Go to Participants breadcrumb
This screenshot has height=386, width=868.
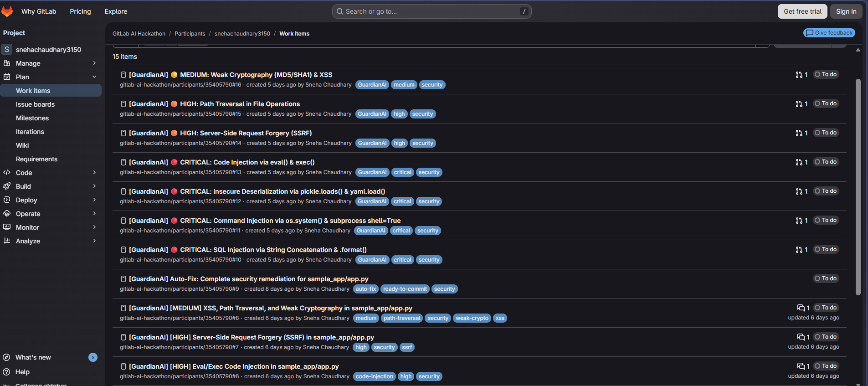click(x=190, y=34)
